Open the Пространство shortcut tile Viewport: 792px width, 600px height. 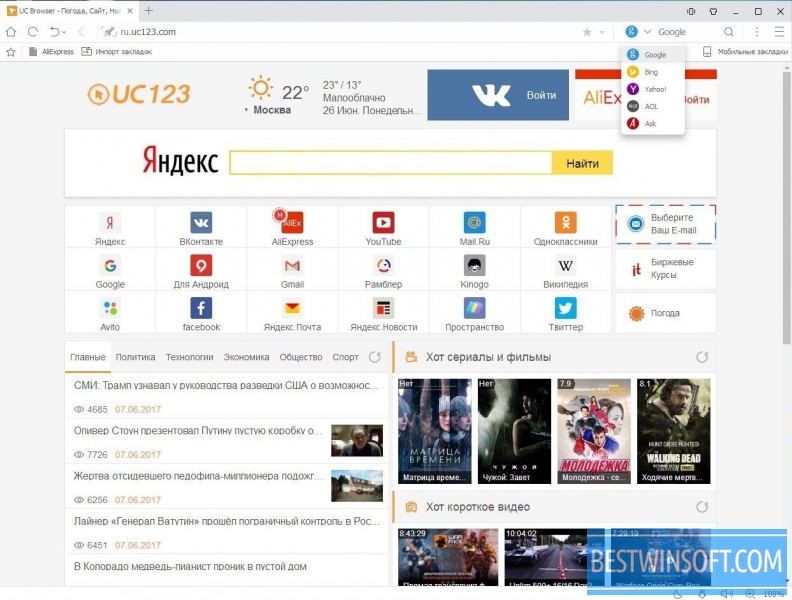tap(475, 312)
